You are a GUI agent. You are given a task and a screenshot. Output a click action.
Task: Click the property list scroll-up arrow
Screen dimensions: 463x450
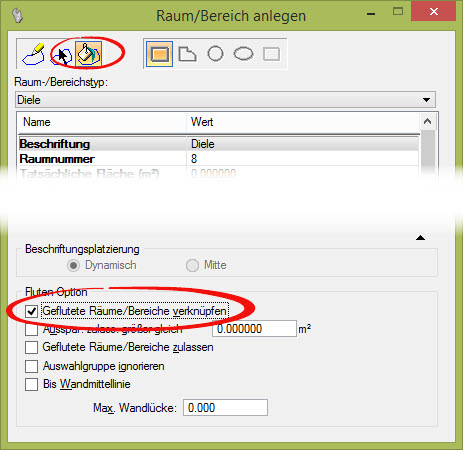[x=428, y=122]
